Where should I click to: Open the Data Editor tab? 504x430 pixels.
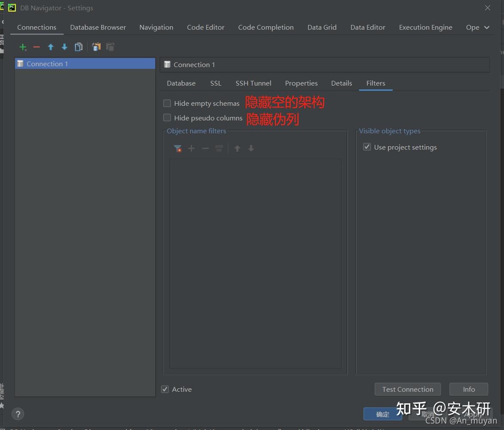pyautogui.click(x=368, y=28)
